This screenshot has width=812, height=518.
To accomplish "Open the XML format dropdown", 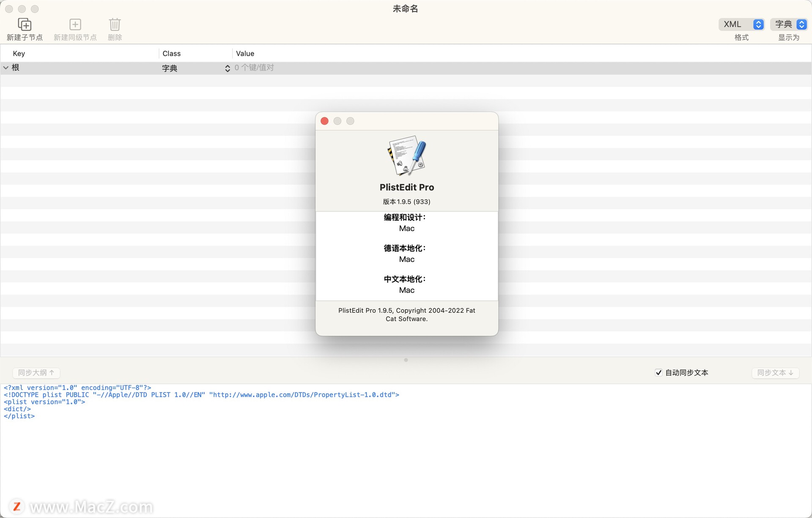I will coord(742,25).
